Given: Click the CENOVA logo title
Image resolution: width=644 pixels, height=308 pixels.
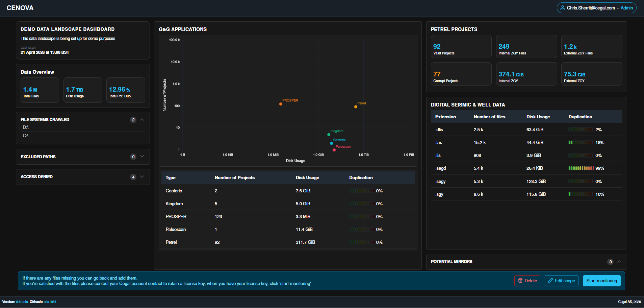Looking at the screenshot, I should (x=20, y=8).
